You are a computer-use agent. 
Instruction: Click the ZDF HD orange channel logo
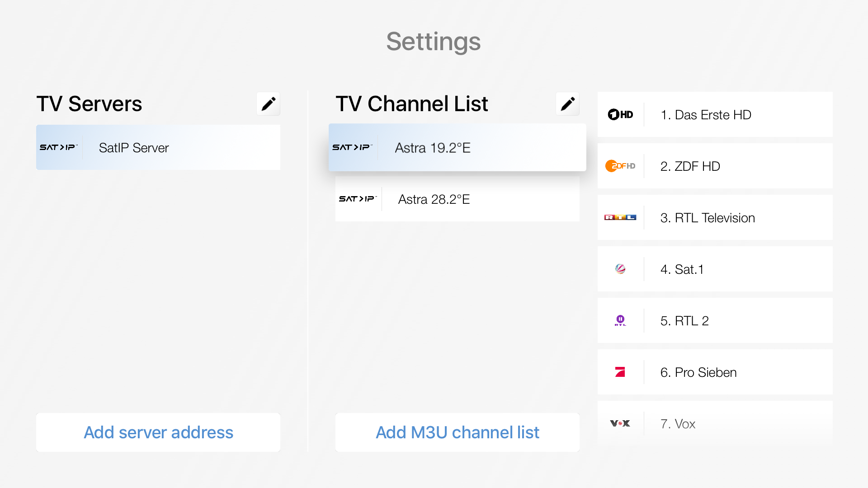620,166
